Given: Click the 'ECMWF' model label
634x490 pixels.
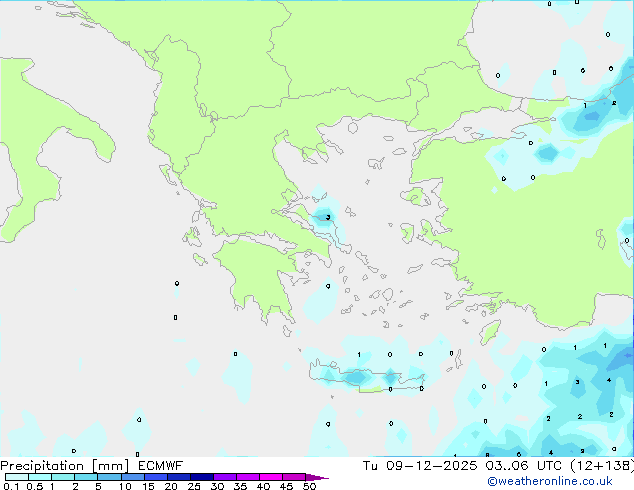Looking at the screenshot, I should coord(161,466).
